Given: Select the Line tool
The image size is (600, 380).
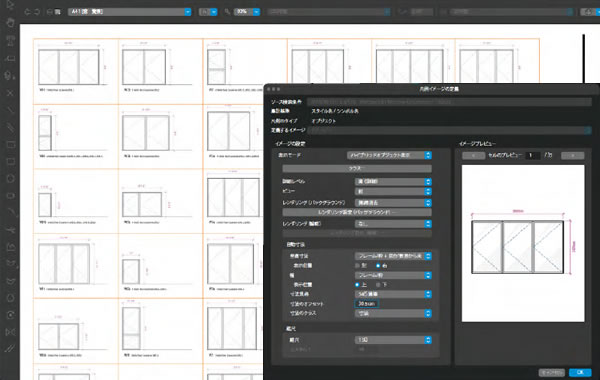Looking at the screenshot, I should pyautogui.click(x=10, y=110).
